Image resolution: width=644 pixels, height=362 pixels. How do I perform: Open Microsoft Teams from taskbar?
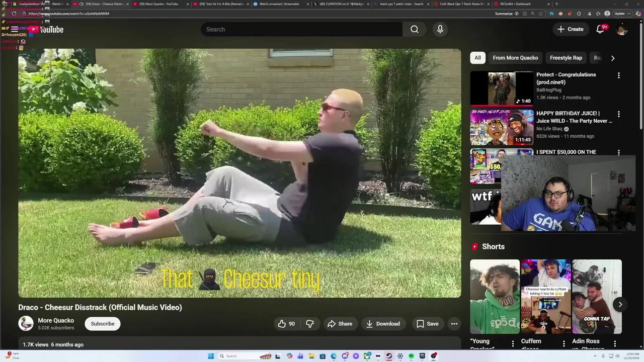point(300,356)
